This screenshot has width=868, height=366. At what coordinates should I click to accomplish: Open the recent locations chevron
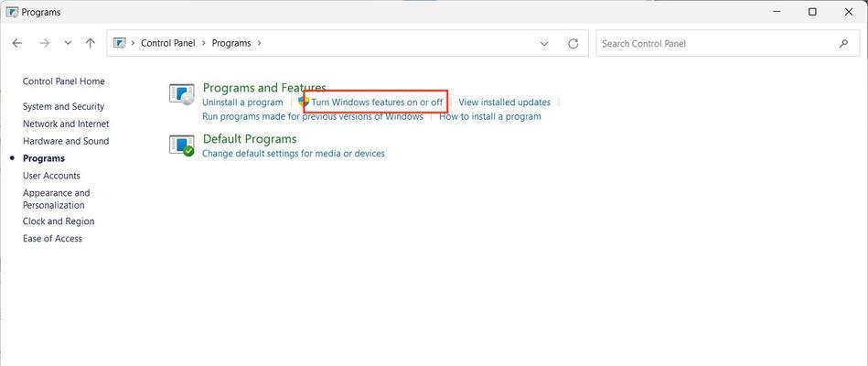coord(68,43)
